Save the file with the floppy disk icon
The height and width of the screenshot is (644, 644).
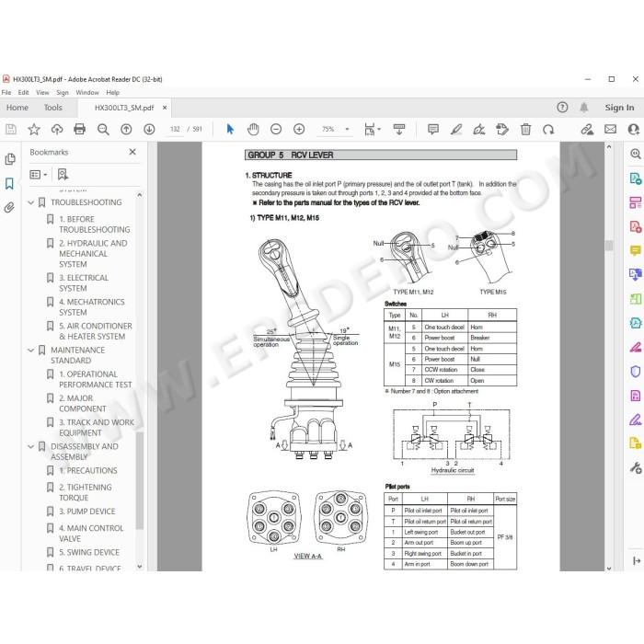(11, 130)
